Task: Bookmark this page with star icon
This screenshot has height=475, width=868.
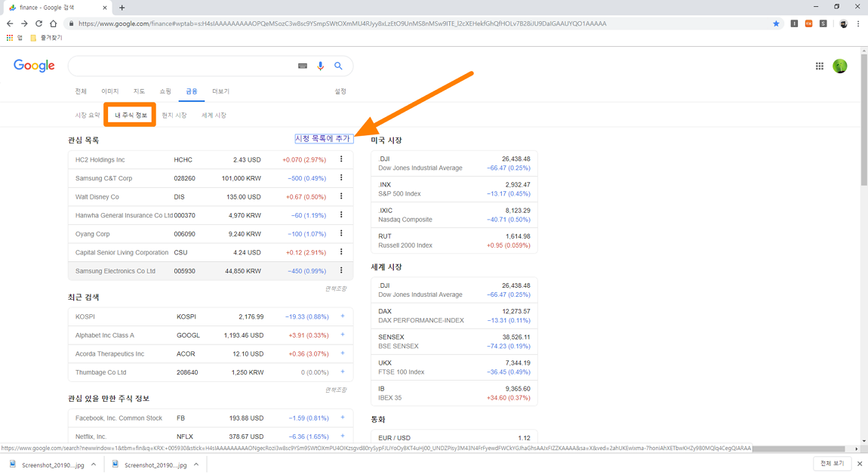Action: [x=776, y=23]
